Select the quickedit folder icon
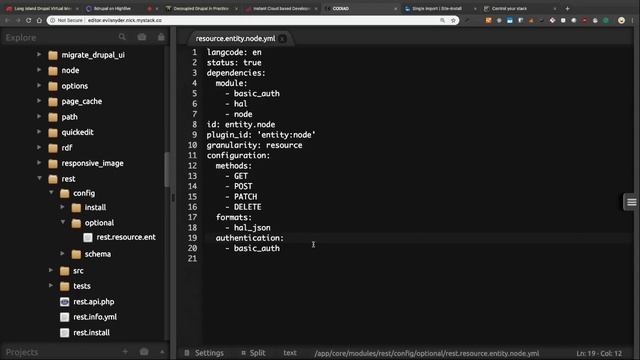The height and width of the screenshot is (360, 640). [x=53, y=133]
